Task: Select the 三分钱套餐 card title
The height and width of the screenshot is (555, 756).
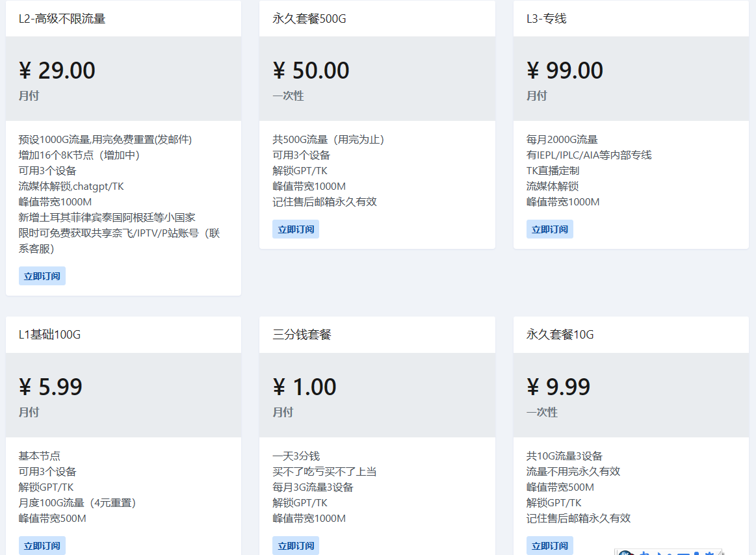Action: pos(302,335)
